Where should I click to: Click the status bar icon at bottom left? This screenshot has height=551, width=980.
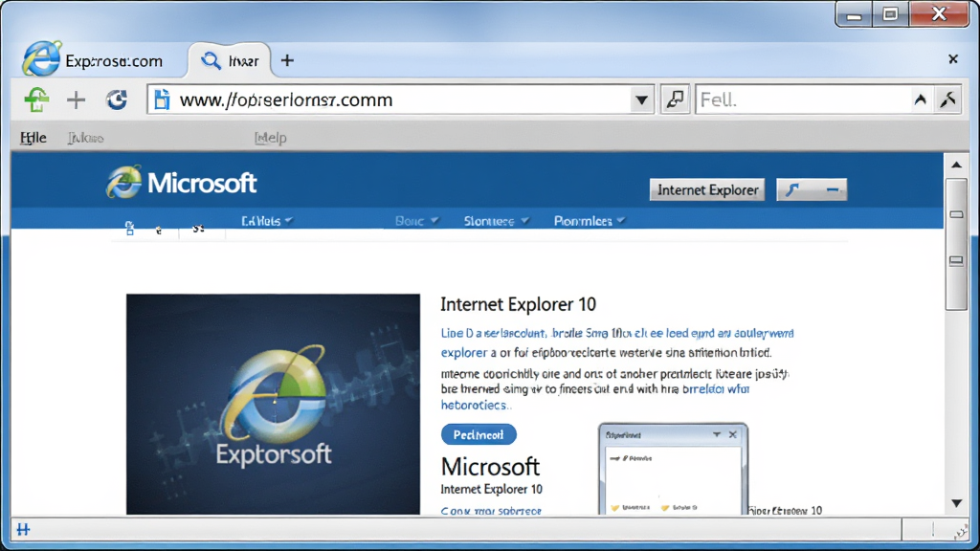[23, 530]
